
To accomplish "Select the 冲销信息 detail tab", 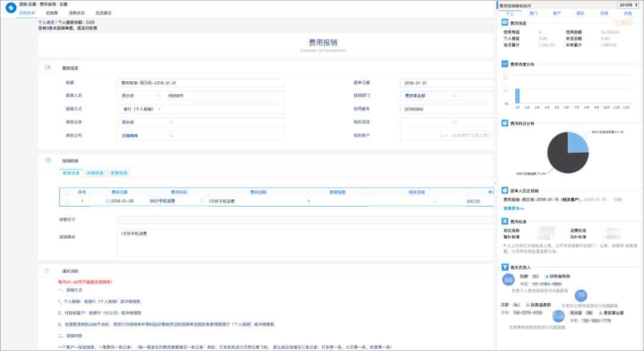I will click(x=95, y=173).
